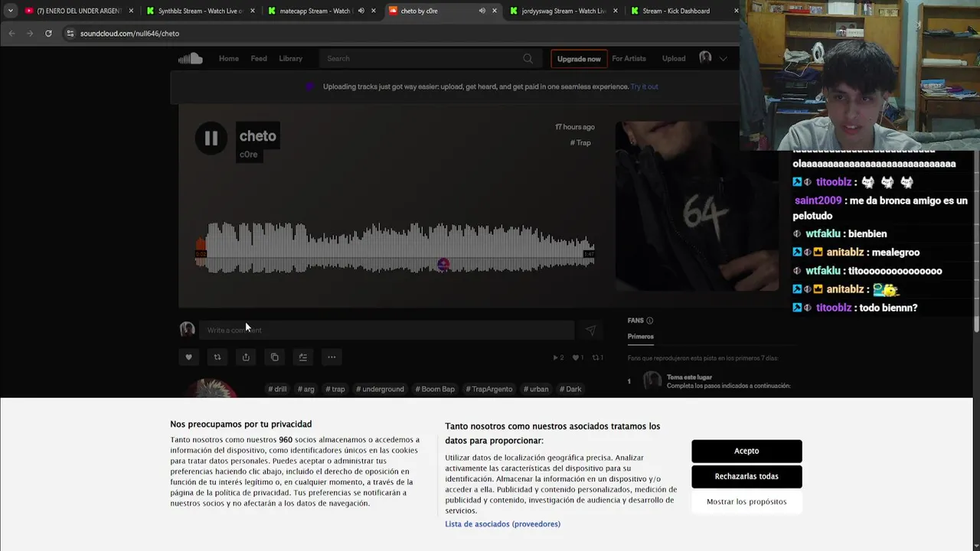The image size is (980, 551).
Task: Switch to Synthblz Stream tab
Action: (x=201, y=11)
